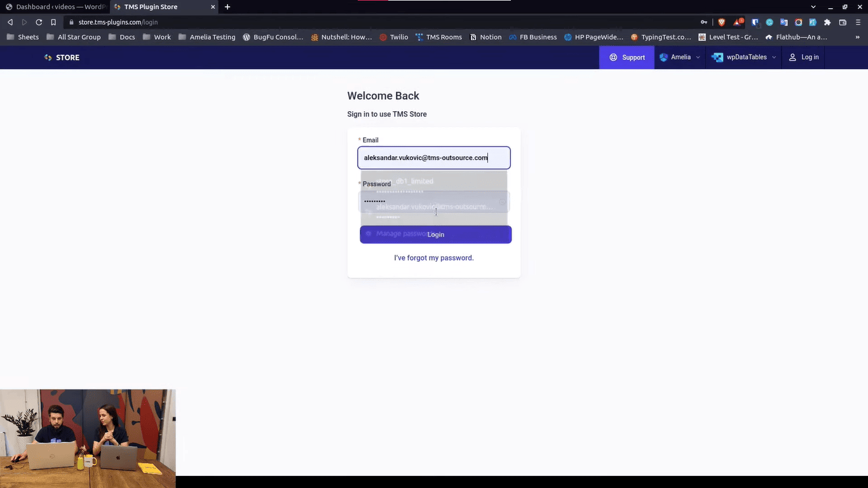Click the Password input field
The height and width of the screenshot is (488, 868).
[x=434, y=201]
